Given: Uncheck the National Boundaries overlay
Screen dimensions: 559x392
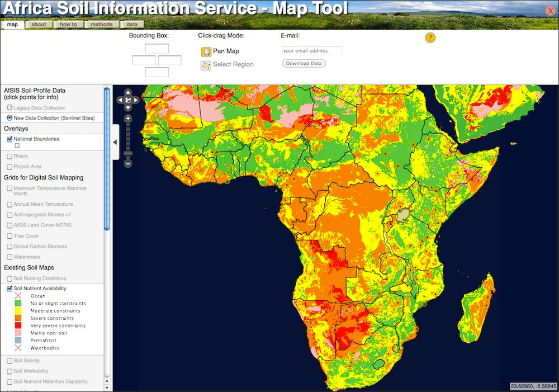Looking at the screenshot, I should pos(10,139).
